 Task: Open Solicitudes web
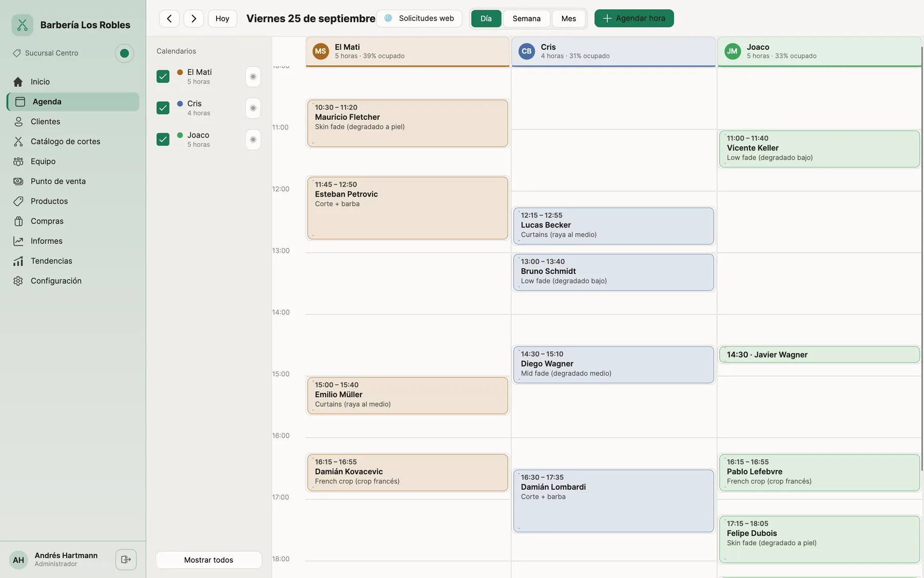click(419, 18)
